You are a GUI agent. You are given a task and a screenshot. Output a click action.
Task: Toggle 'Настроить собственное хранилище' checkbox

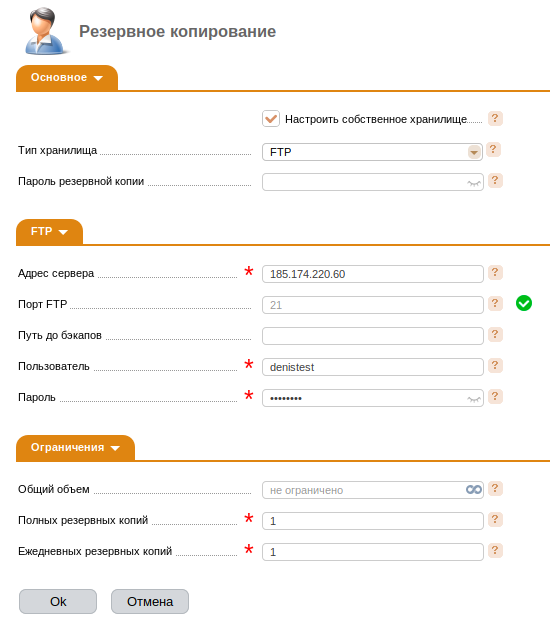point(271,119)
